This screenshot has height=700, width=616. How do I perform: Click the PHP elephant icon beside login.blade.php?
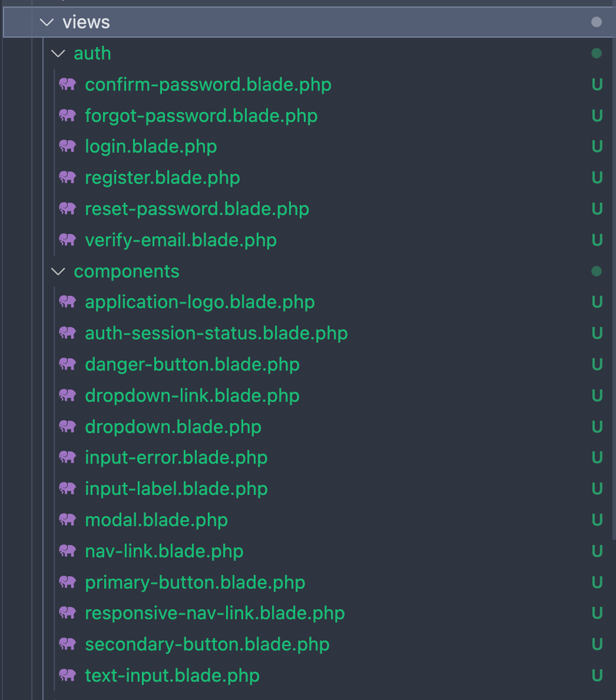coord(68,146)
